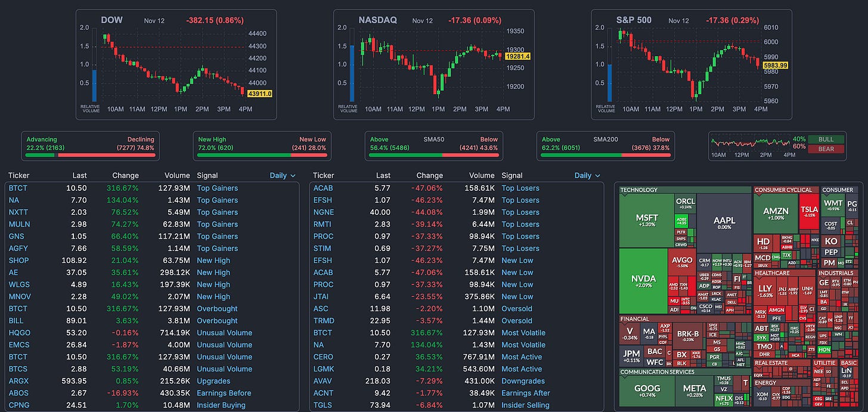This screenshot has width=868, height=412.
Task: Open ticker TGLS
Action: (x=323, y=405)
